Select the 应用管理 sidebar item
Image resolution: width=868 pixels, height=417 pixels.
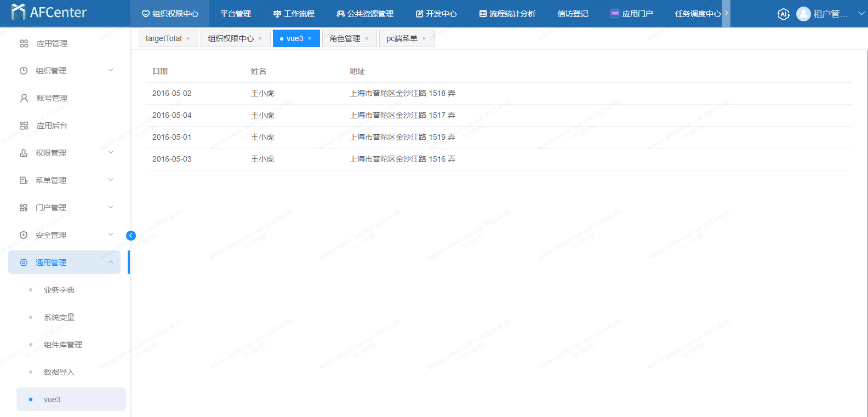(x=52, y=43)
